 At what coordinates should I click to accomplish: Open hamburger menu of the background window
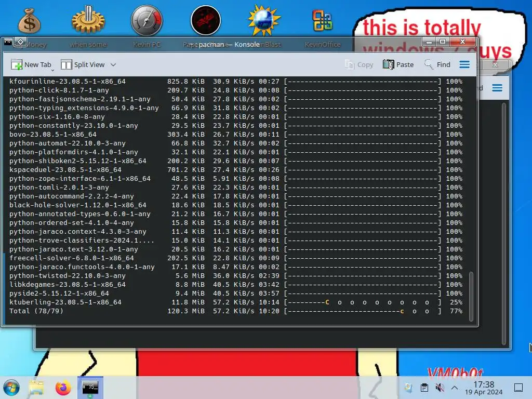(497, 88)
